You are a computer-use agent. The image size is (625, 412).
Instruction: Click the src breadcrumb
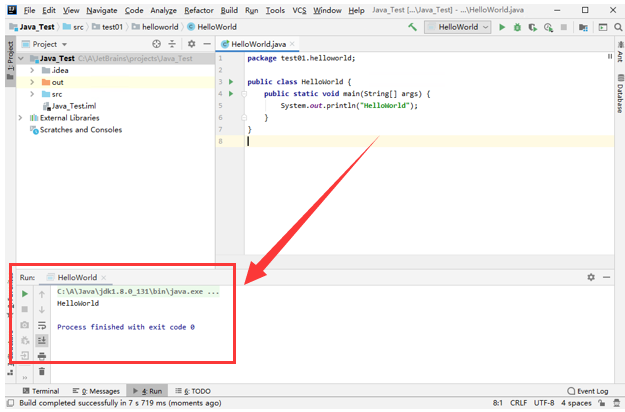click(x=73, y=27)
